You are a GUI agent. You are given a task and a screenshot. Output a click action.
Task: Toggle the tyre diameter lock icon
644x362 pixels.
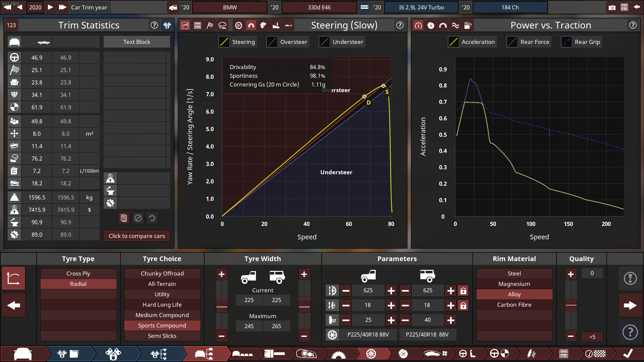[463, 291]
